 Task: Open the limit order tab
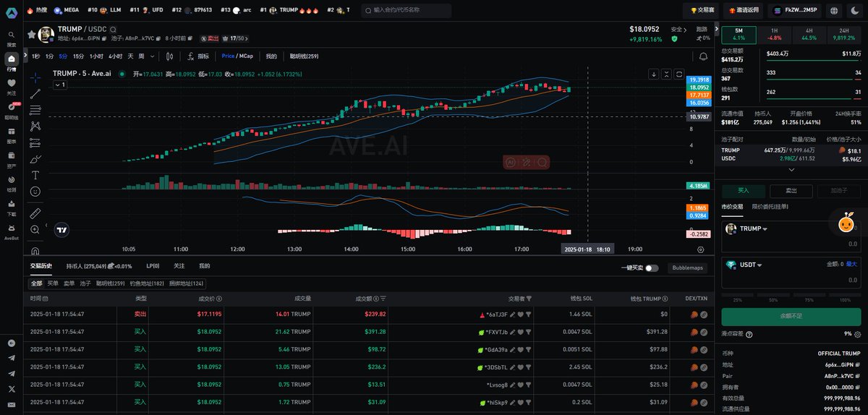(769, 207)
